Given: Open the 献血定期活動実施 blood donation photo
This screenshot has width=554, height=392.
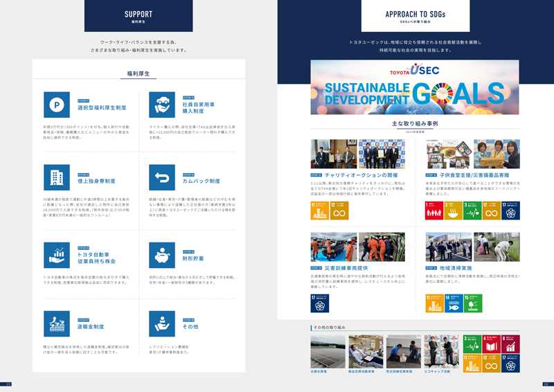Looking at the screenshot, I should [366, 352].
